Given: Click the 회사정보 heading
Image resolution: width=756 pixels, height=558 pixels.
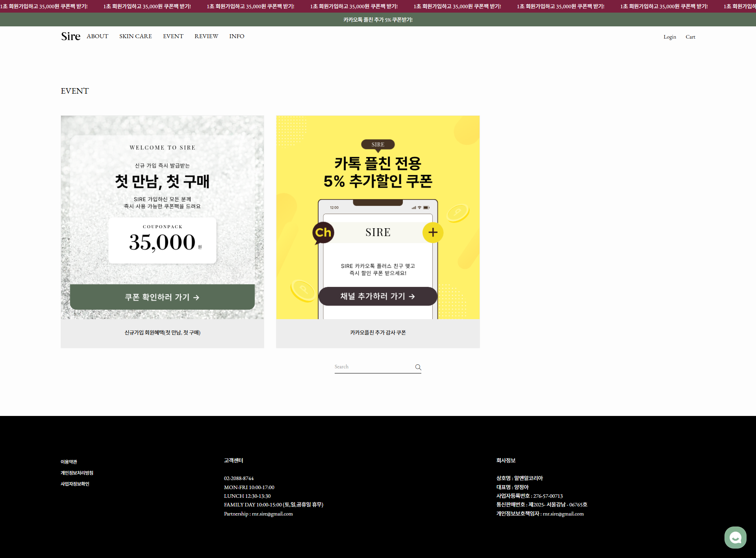Looking at the screenshot, I should [506, 460].
